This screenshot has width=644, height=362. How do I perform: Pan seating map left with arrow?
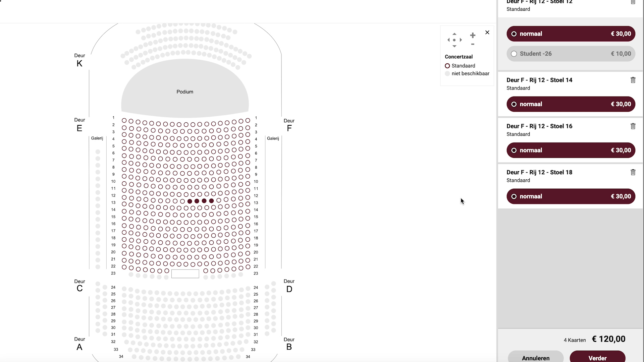point(448,40)
